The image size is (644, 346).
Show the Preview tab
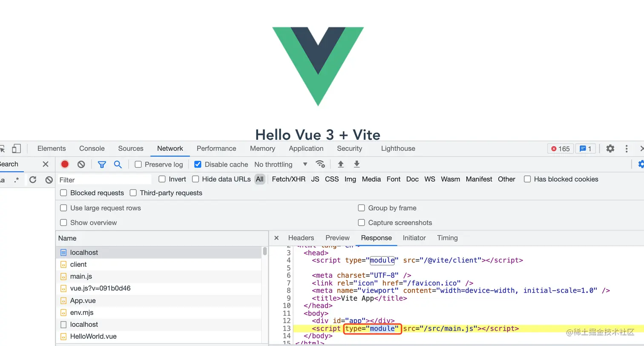coord(337,238)
